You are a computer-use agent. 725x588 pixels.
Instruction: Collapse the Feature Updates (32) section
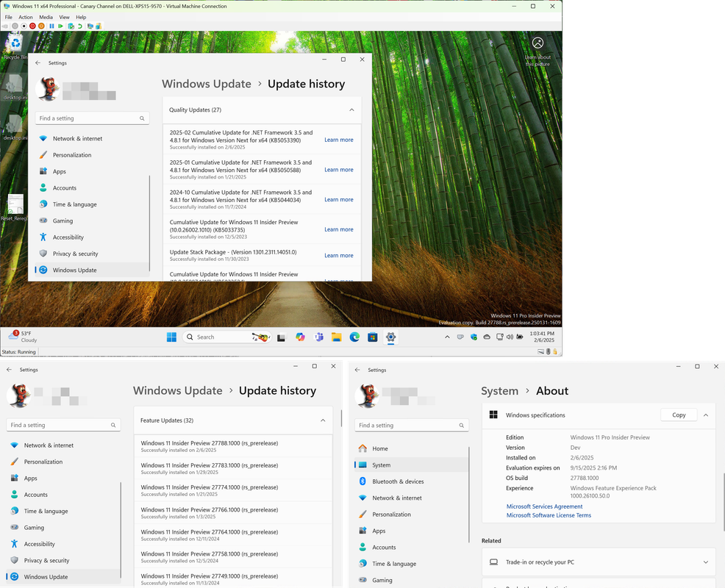(323, 420)
